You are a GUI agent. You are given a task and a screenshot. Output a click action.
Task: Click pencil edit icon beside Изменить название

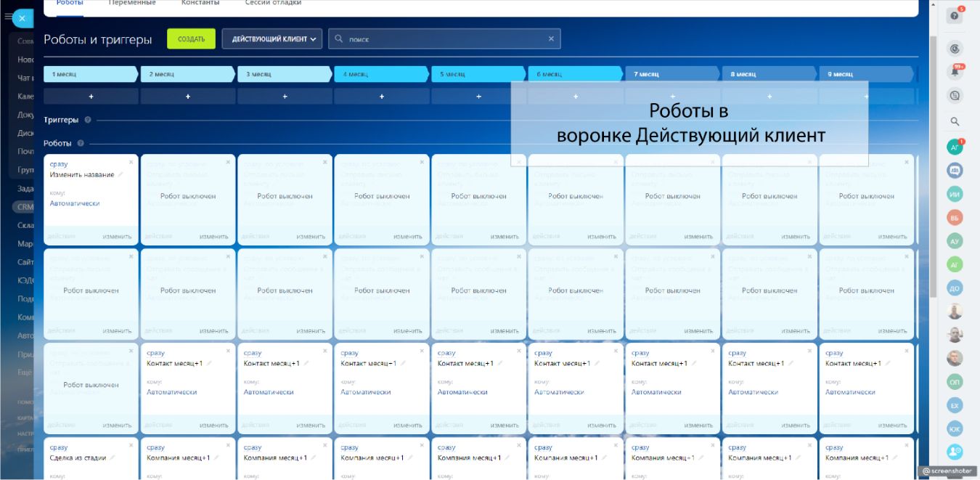121,174
